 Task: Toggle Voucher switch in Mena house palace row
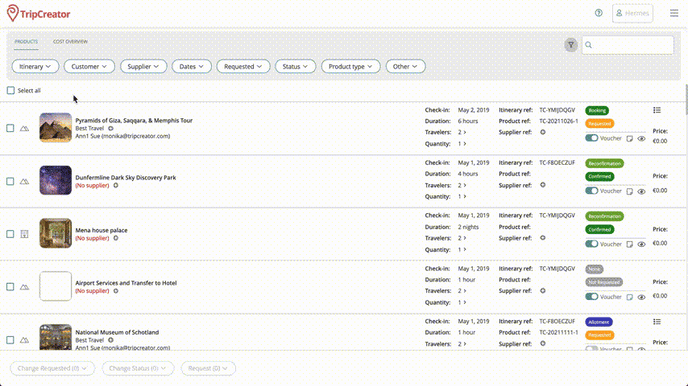(x=591, y=244)
